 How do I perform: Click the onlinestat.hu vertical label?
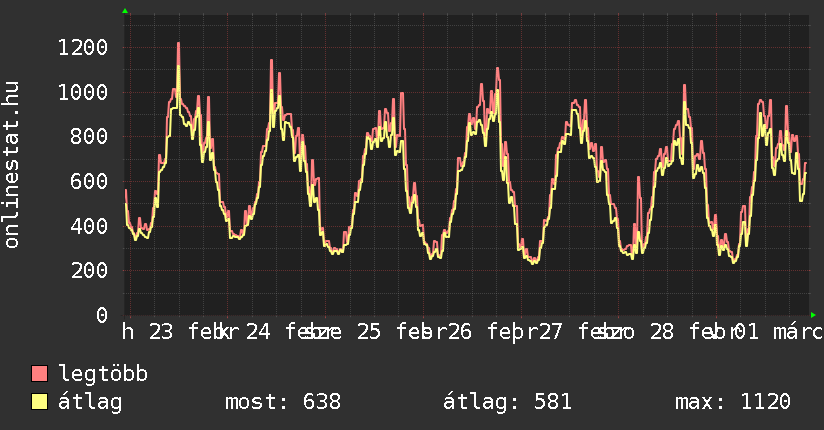coord(13,165)
